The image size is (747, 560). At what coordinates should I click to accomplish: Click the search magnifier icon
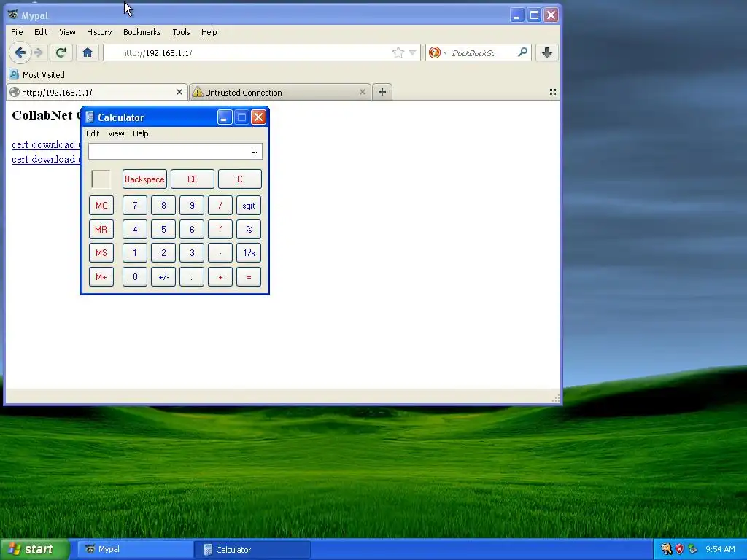click(522, 52)
